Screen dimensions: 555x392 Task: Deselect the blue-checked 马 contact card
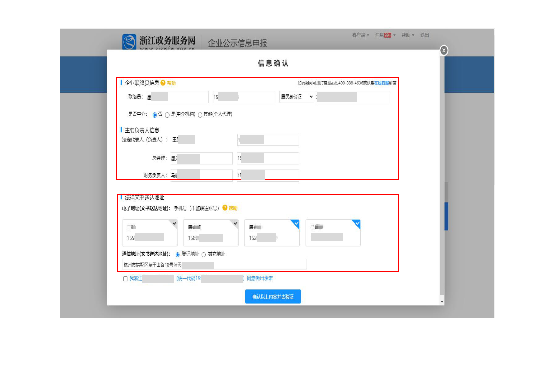pos(357,223)
